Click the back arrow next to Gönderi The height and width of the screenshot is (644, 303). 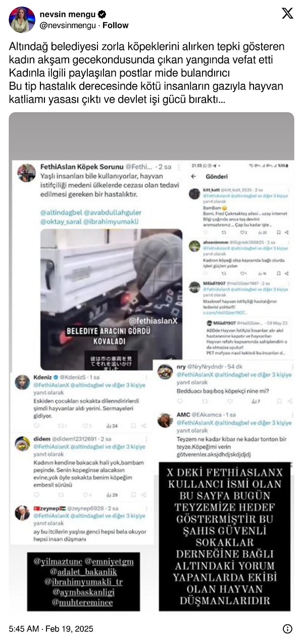coord(193,177)
